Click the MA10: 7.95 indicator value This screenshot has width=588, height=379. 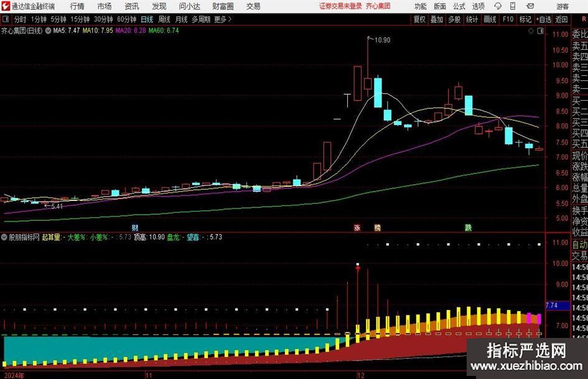click(x=98, y=30)
